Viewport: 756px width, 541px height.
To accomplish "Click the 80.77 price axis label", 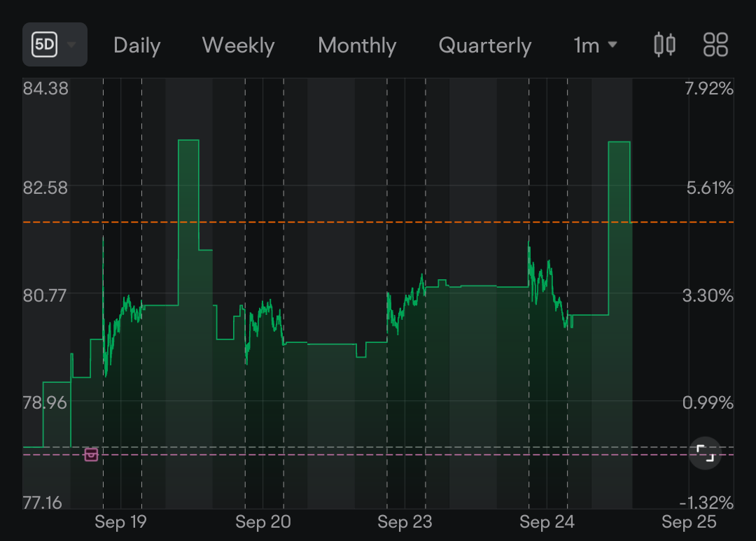I will point(44,295).
